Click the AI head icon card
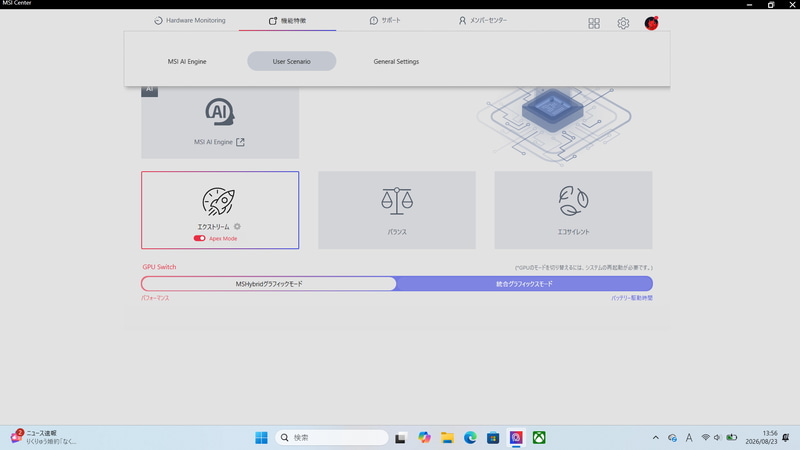The image size is (800, 450). coord(220,112)
